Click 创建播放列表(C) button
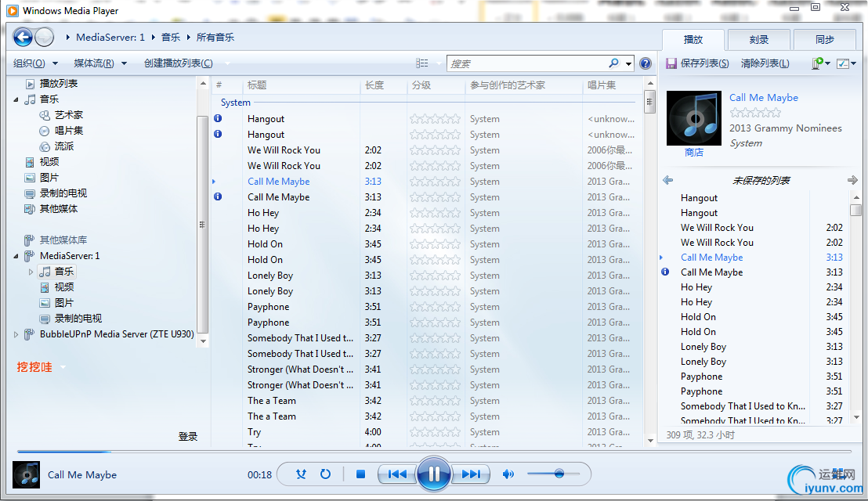This screenshot has width=868, height=501. click(x=179, y=63)
